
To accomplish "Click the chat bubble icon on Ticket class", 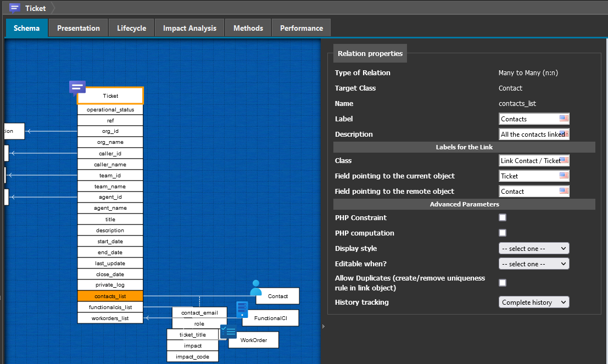I will pos(77,87).
